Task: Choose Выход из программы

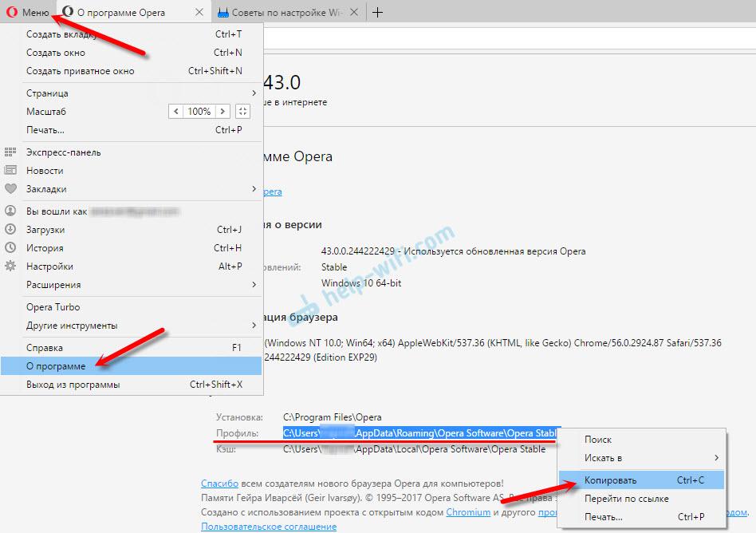Action: (132, 385)
